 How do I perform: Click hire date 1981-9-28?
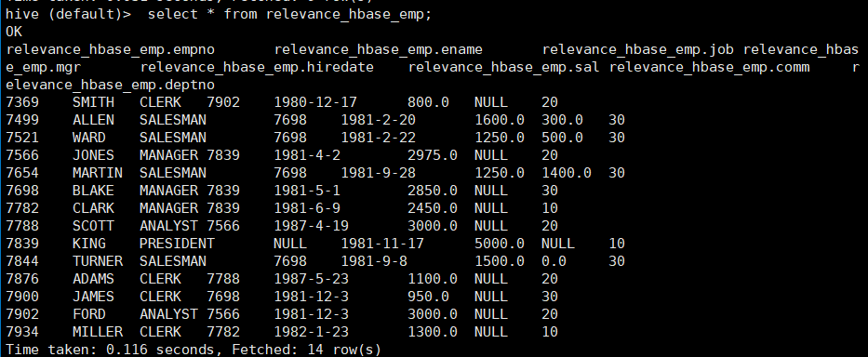378,173
